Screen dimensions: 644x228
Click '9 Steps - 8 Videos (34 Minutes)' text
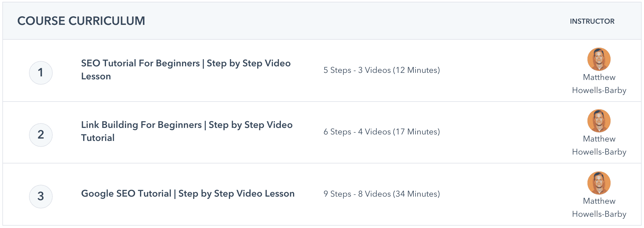[381, 194]
